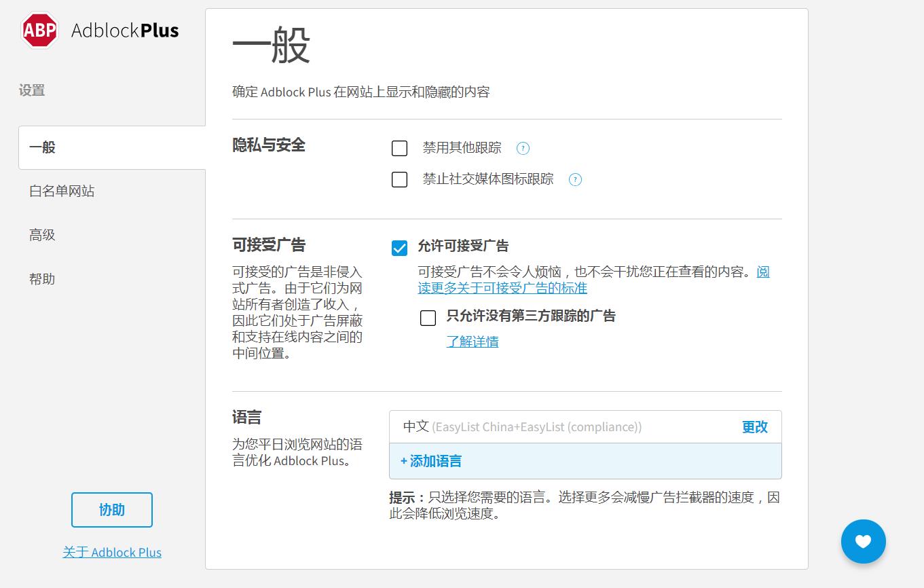Click the red ABP logo icon
Screen dimensions: 924x588
(x=39, y=31)
